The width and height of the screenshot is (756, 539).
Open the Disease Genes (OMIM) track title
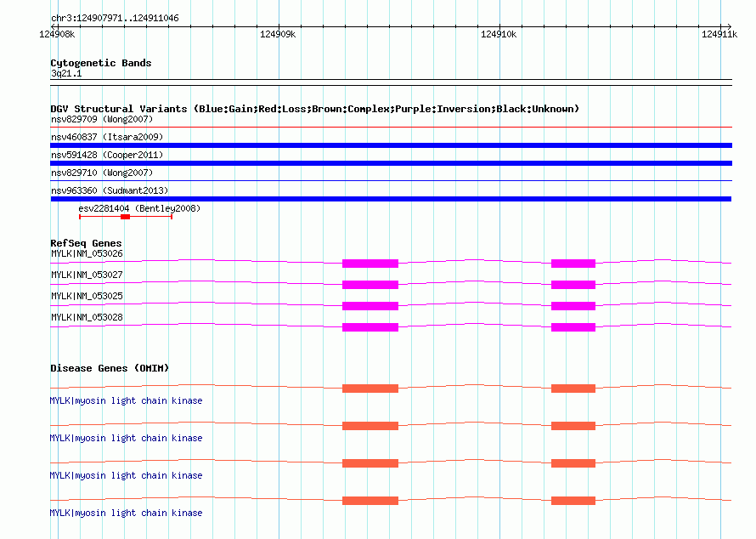coord(110,368)
